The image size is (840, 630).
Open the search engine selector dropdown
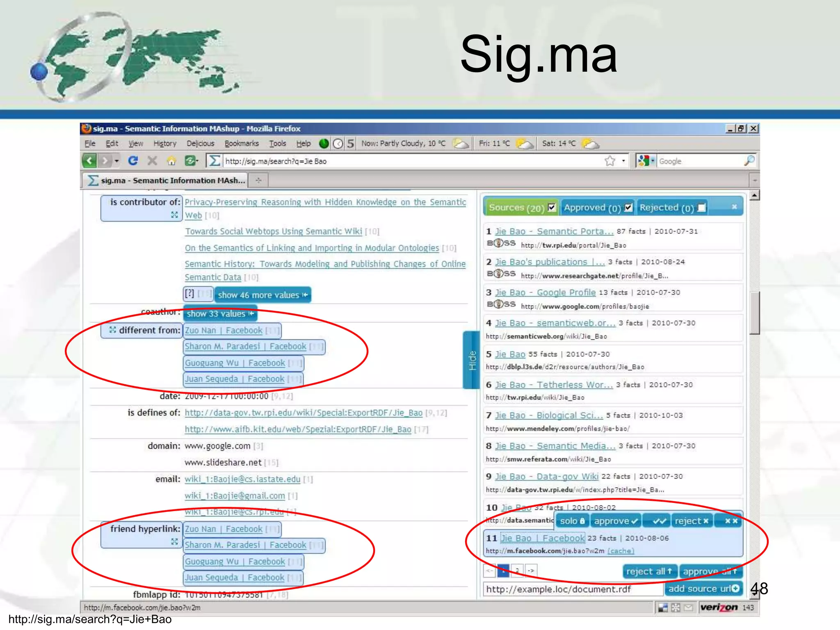pyautogui.click(x=653, y=161)
